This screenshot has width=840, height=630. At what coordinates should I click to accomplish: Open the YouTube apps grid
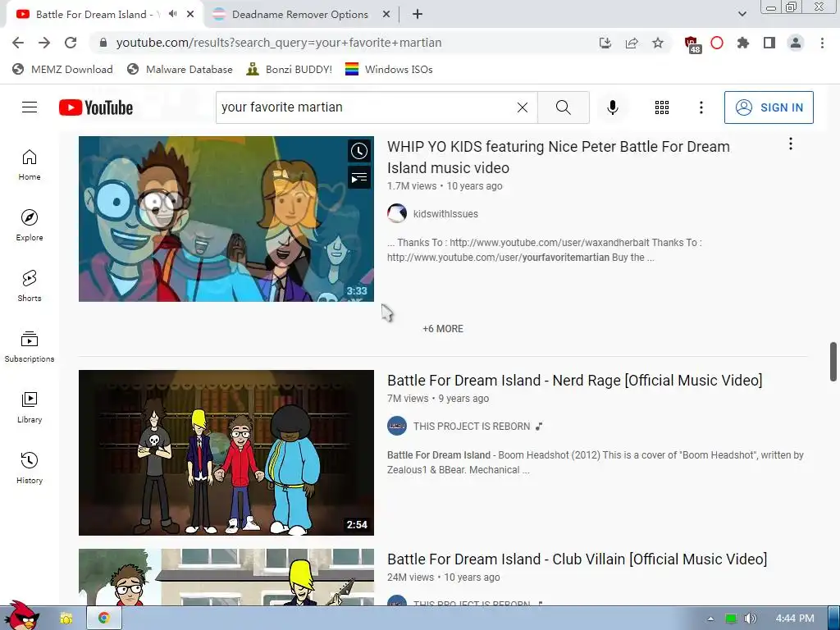(662, 107)
